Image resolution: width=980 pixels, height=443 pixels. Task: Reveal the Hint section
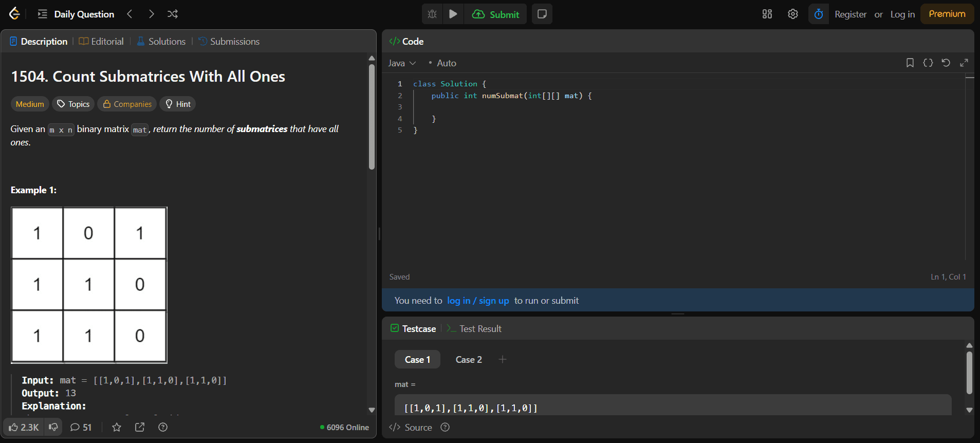click(178, 104)
